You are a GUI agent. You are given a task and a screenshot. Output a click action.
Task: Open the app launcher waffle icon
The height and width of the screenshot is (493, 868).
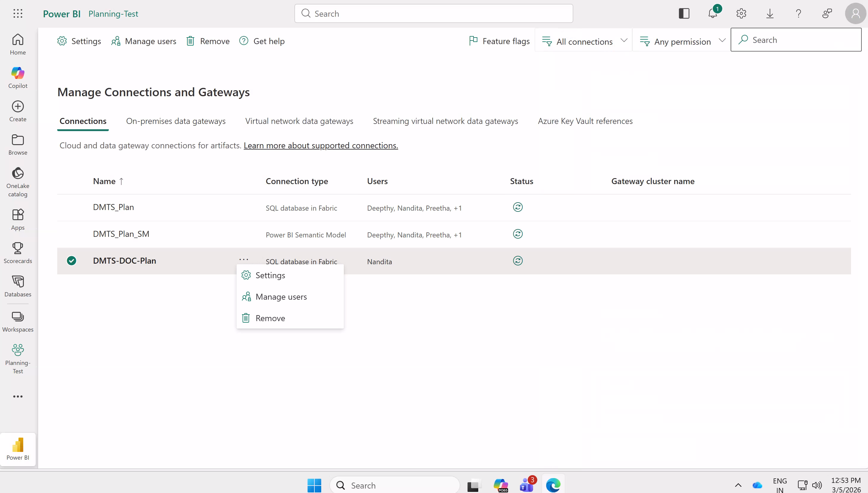tap(18, 13)
